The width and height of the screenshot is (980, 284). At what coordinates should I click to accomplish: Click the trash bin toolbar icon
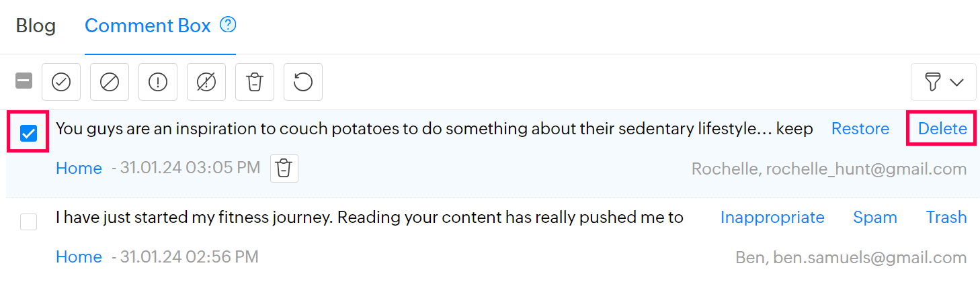coord(255,82)
